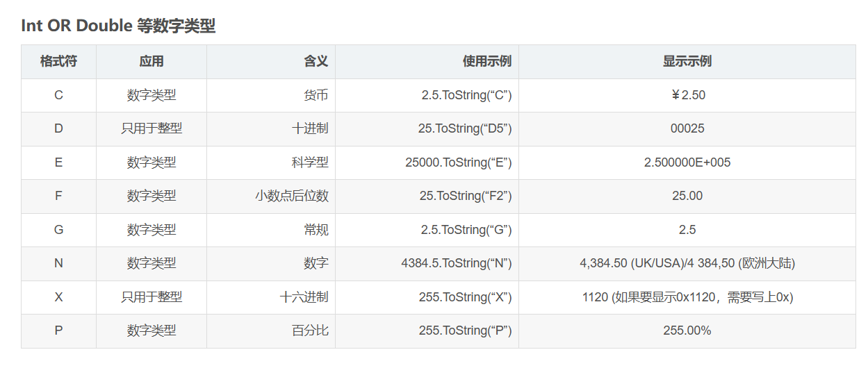Click format specifier cell 'X'
Image resolution: width=868 pixels, height=368 pixels.
click(x=58, y=297)
